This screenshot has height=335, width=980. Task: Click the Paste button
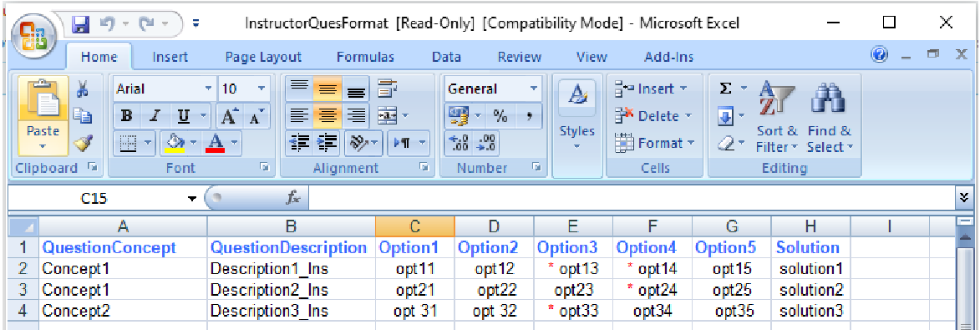(43, 117)
